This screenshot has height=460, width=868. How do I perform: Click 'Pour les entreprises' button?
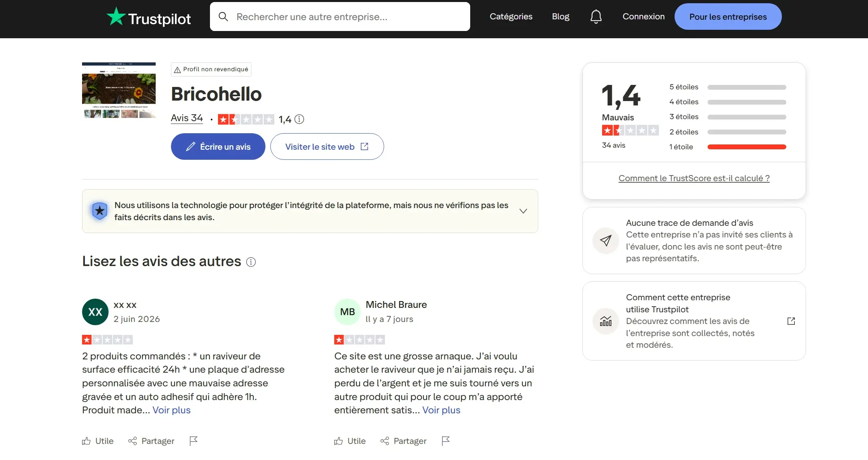tap(728, 17)
